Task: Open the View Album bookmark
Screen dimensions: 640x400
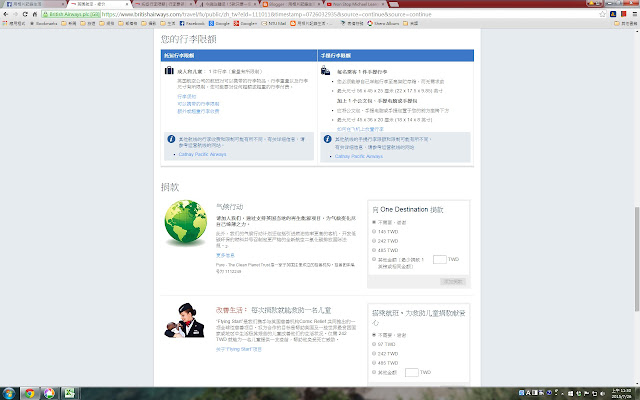Action: (383, 23)
